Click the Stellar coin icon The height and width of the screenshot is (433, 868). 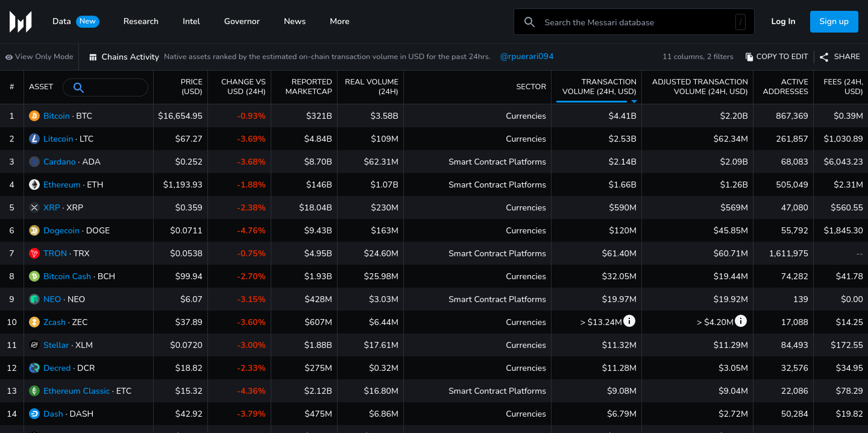pos(34,345)
